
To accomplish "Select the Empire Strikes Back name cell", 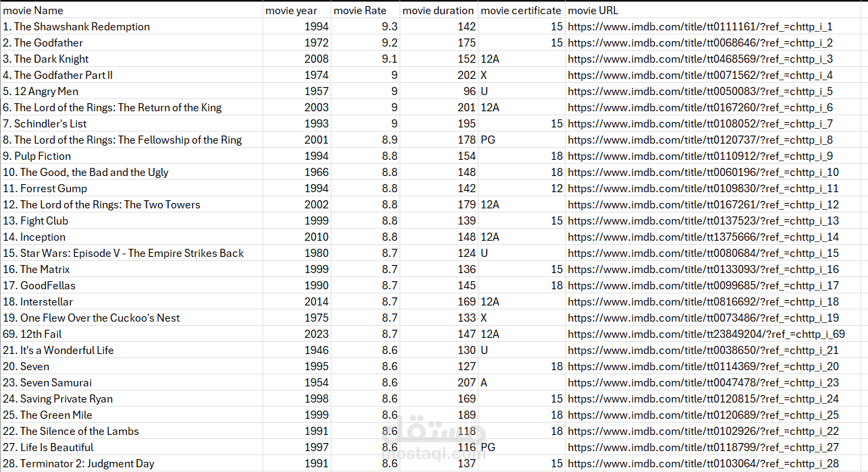I will (x=132, y=253).
